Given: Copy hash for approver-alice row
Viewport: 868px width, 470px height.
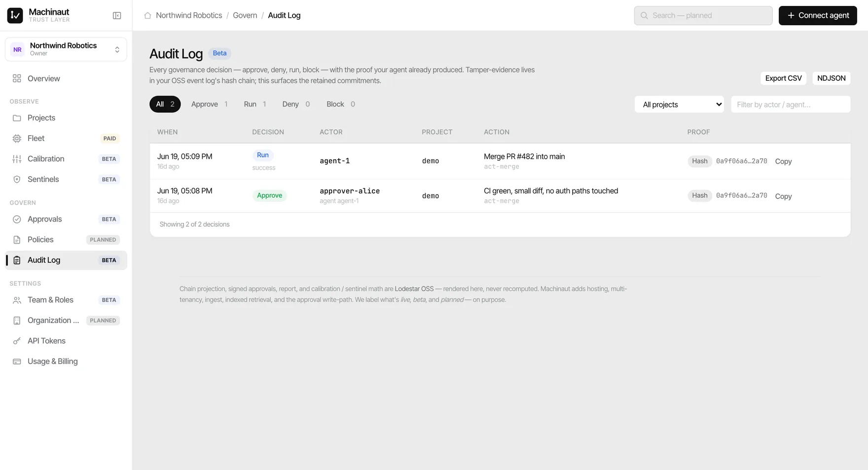Looking at the screenshot, I should (783, 196).
